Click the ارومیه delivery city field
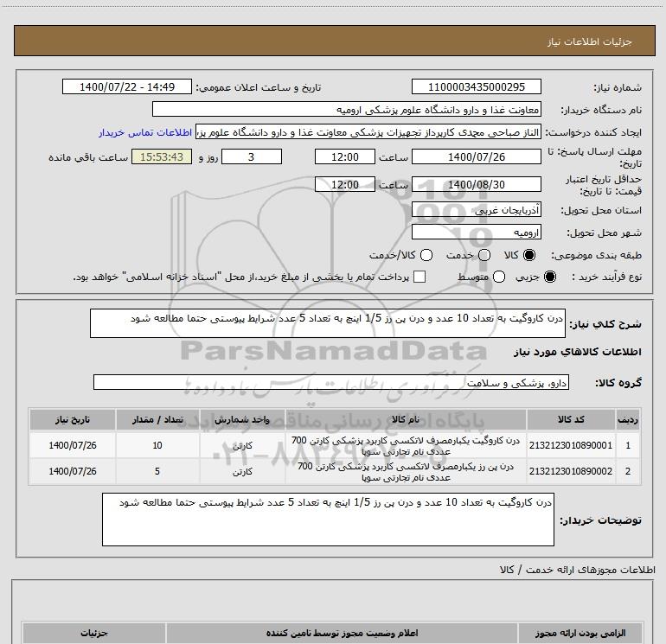 point(476,233)
